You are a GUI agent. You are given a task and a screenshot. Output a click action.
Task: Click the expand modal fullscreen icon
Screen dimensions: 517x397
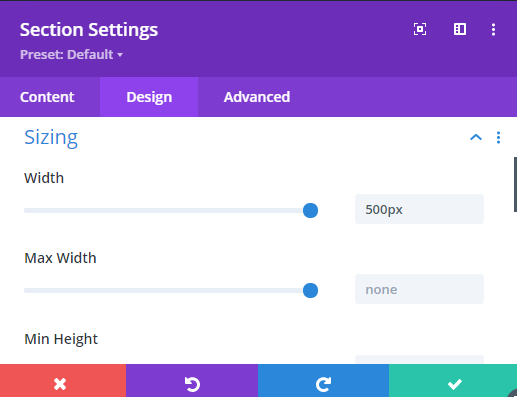click(420, 29)
